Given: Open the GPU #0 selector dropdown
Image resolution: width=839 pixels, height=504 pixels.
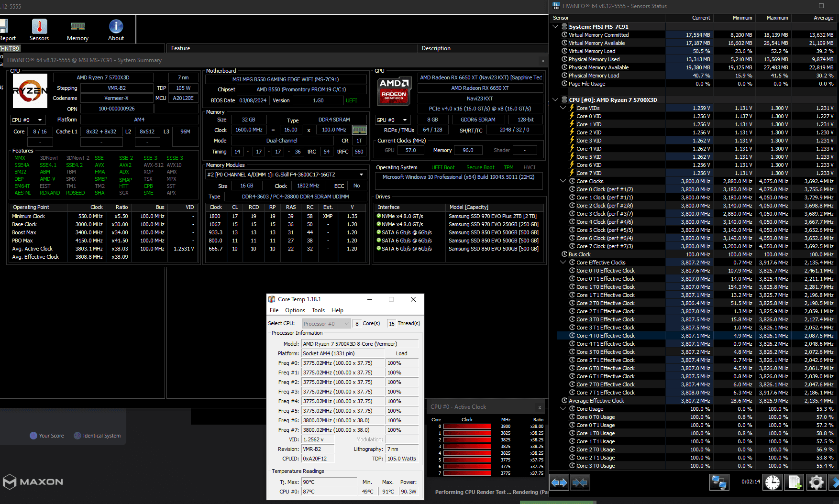Looking at the screenshot, I should pyautogui.click(x=393, y=120).
